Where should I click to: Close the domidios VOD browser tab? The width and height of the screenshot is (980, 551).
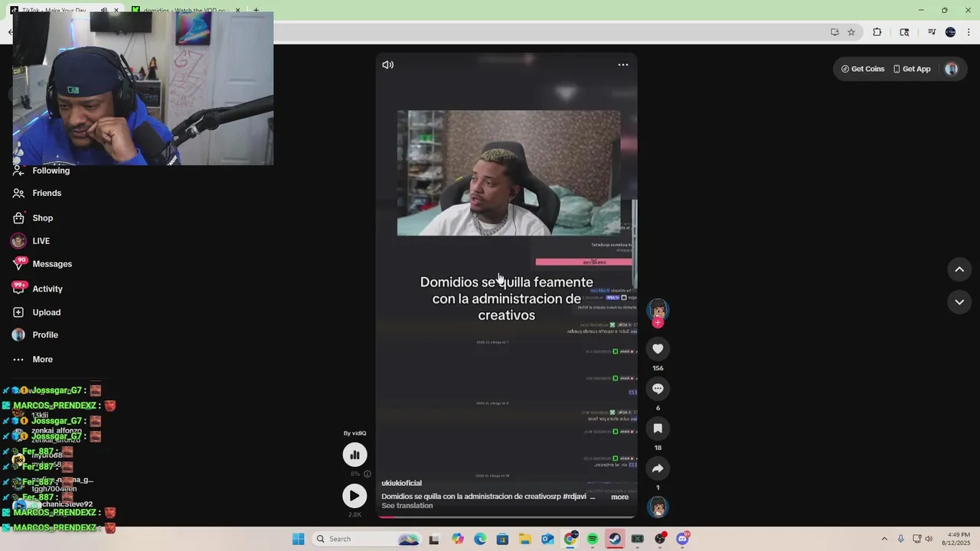tap(237, 11)
